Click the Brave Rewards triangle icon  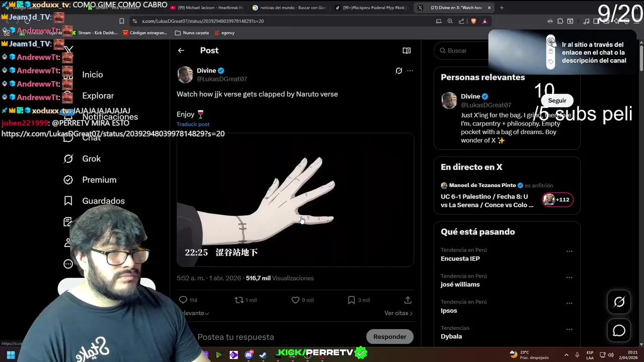pyautogui.click(x=485, y=21)
